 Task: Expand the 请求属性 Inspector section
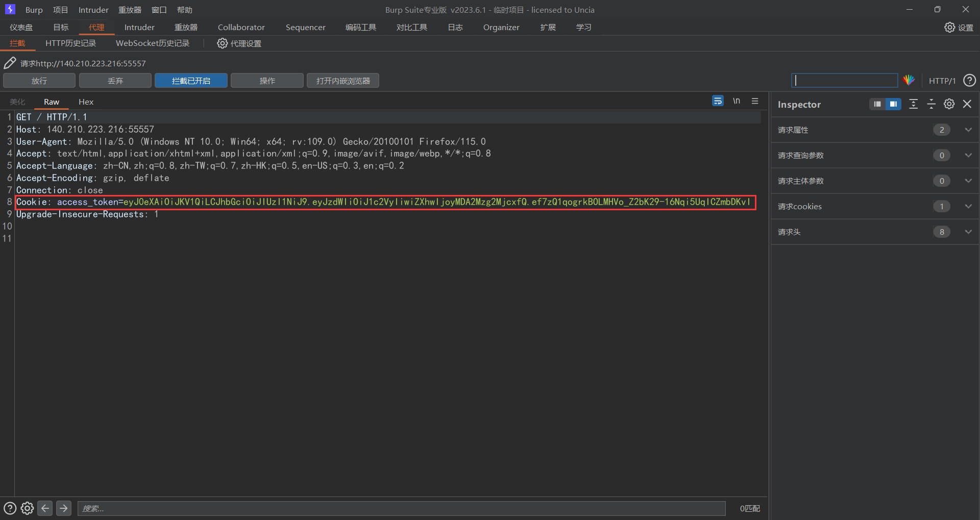click(x=968, y=130)
